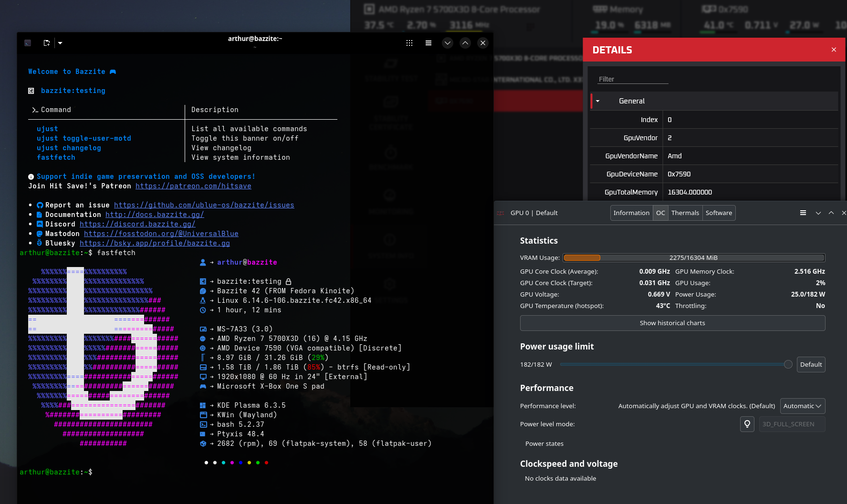Select the OC tab

[660, 213]
